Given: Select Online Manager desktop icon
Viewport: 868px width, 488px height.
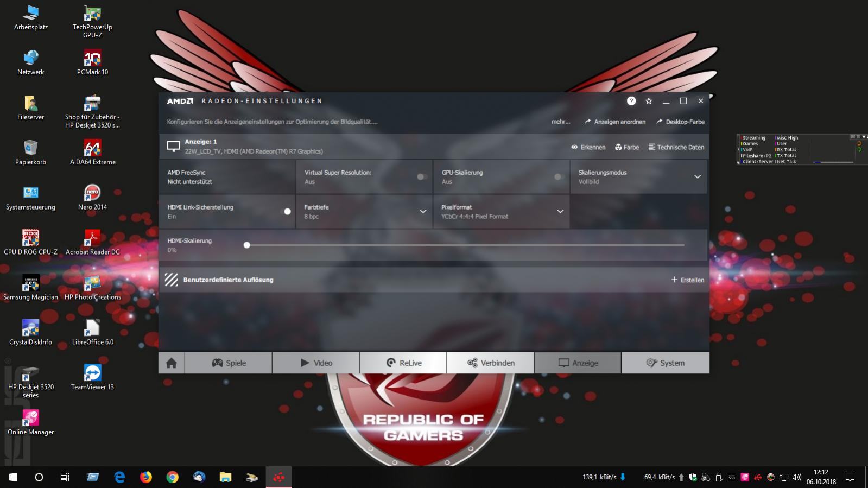Looking at the screenshot, I should [31, 422].
